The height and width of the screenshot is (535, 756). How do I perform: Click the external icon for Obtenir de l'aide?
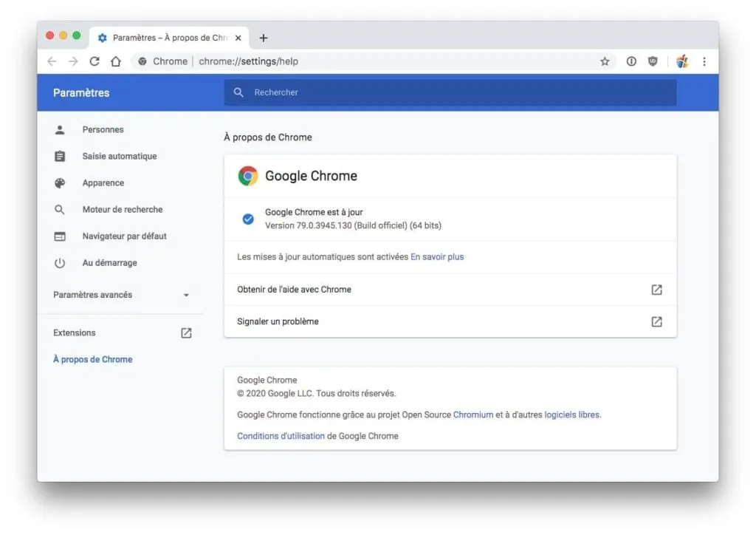click(656, 290)
